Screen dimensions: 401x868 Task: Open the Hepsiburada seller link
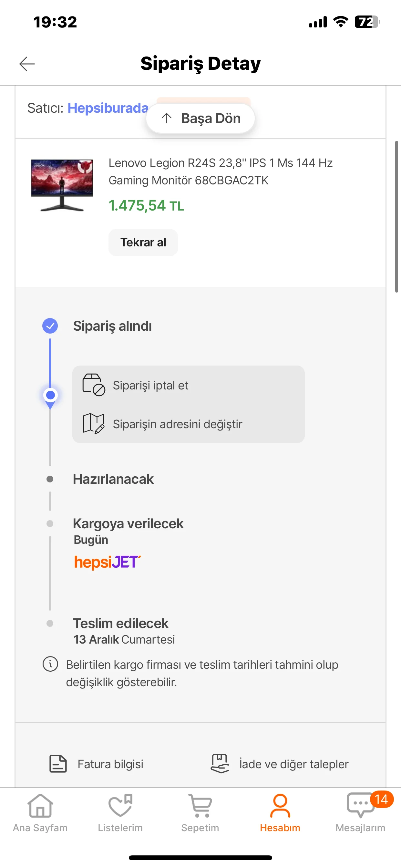tap(108, 108)
